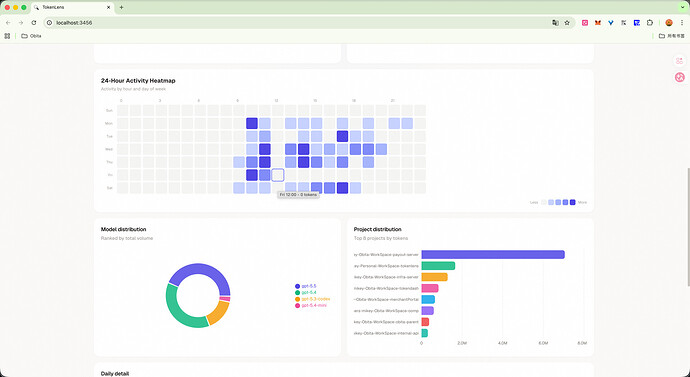Click the orange segment of donut chart
Viewport: 690px width, 377px height.
click(218, 313)
